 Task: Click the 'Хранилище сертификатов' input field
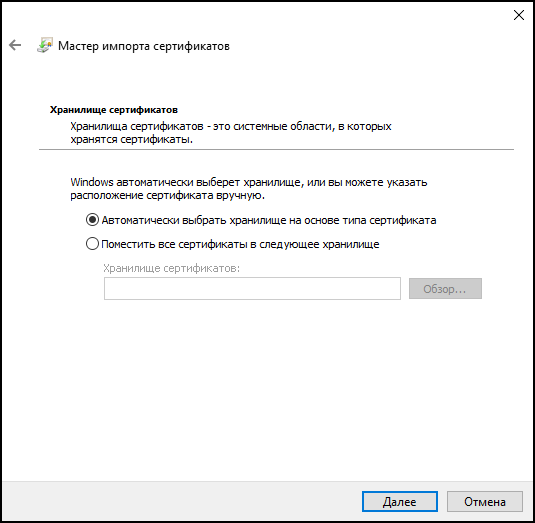coord(252,289)
